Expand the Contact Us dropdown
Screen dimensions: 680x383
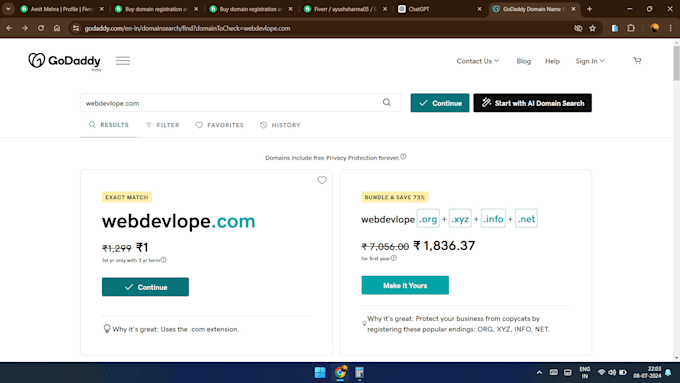pyautogui.click(x=477, y=61)
